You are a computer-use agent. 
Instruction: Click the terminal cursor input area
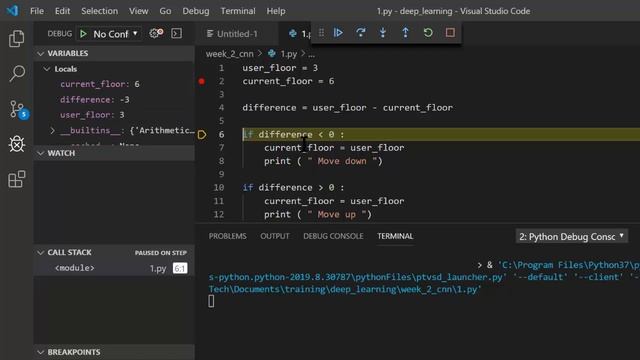coord(211,301)
